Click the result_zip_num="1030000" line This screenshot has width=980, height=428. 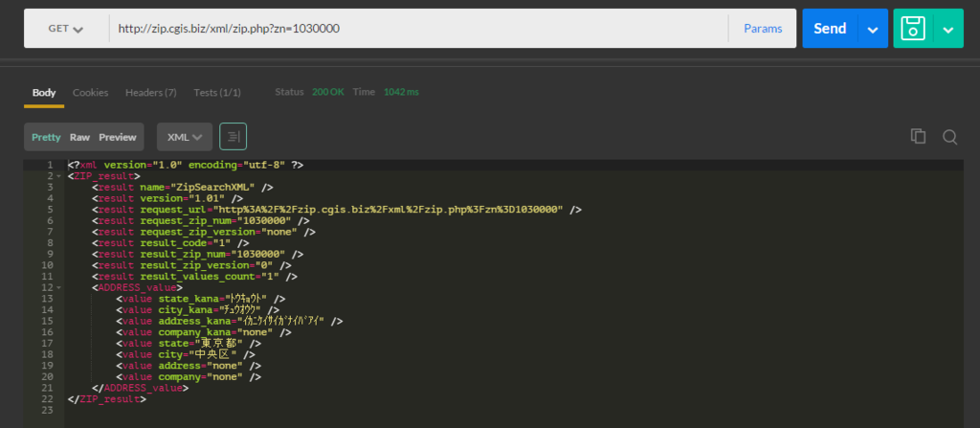coord(197,254)
